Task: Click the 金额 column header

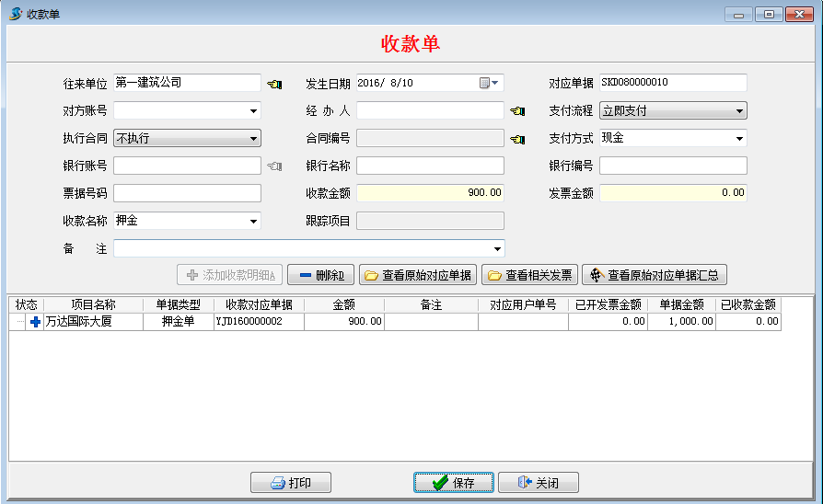Action: (343, 304)
